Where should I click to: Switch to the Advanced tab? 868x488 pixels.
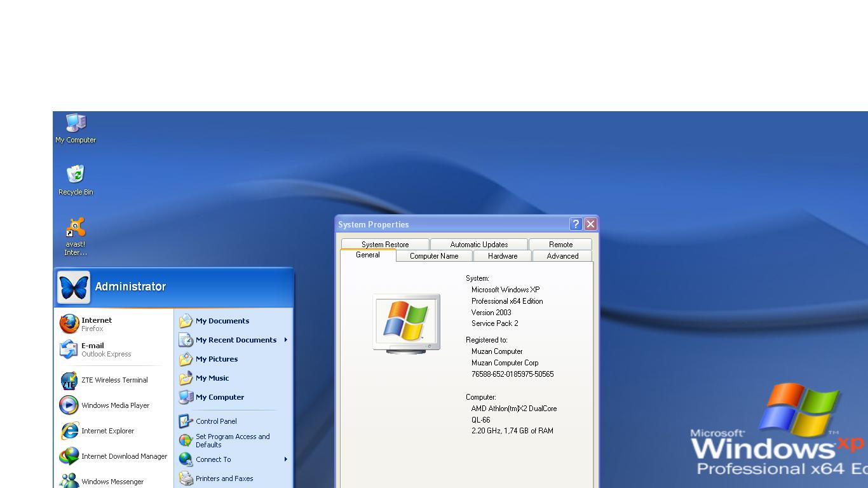coord(562,256)
